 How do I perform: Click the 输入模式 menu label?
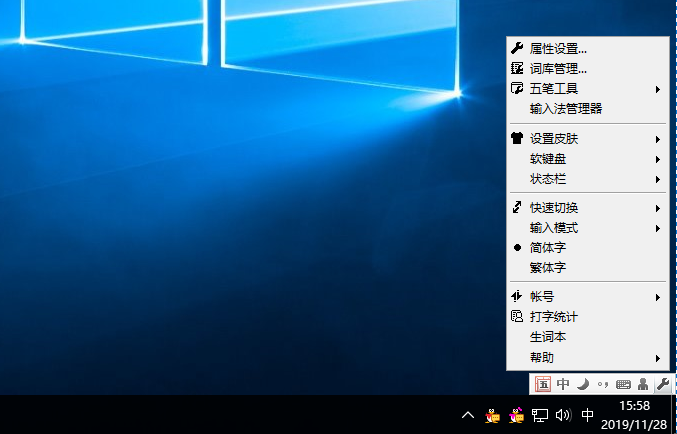(554, 228)
